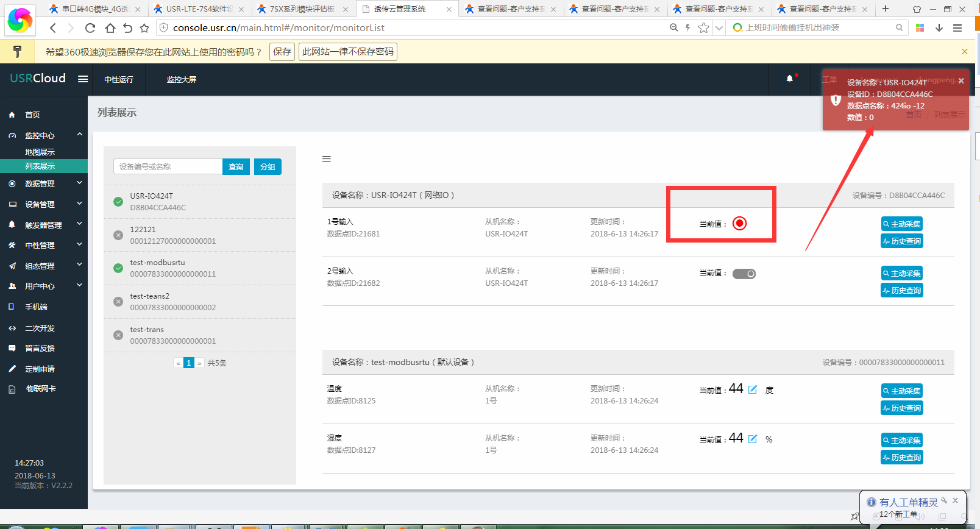Open a new browser tab with plus
The image size is (980, 529).
(886, 9)
